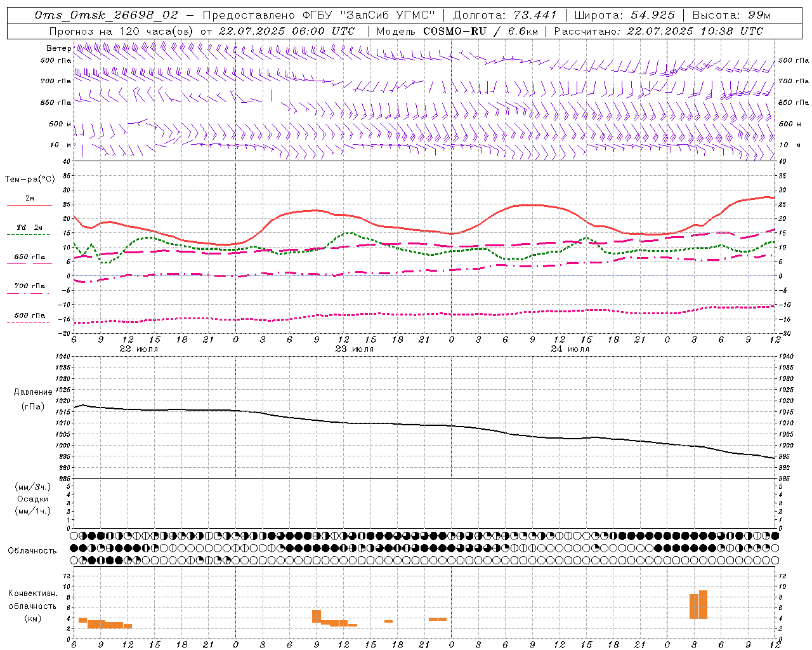Click the tallest orange convective cloud bar
The width and height of the screenshot is (812, 650).
pyautogui.click(x=703, y=604)
